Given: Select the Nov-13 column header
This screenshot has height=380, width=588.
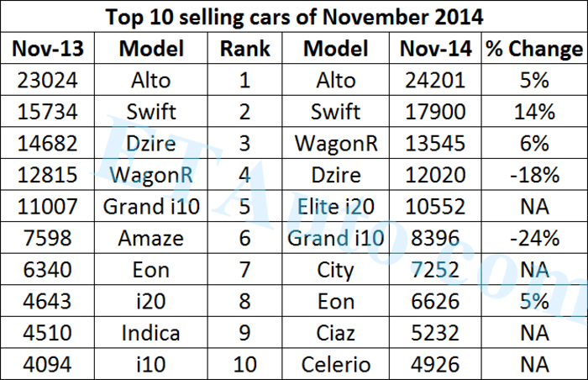Looking at the screenshot, I should (46, 49).
